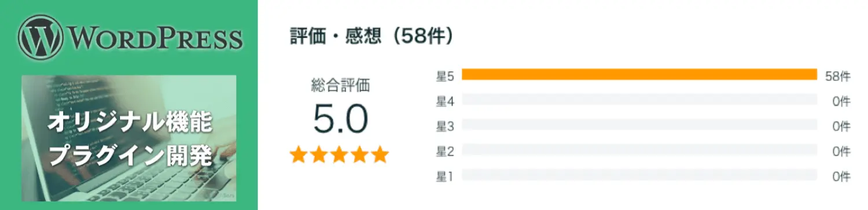The height and width of the screenshot is (210, 868).
Task: Select the empty 星1 rating bar
Action: [639, 176]
